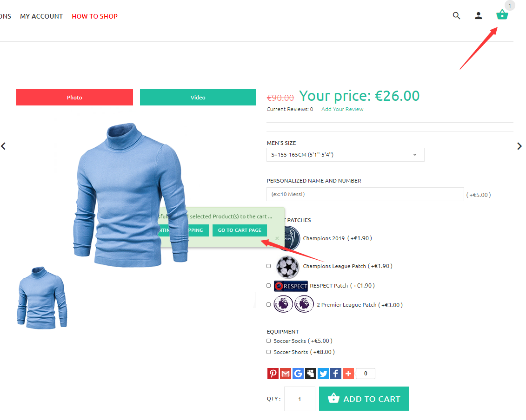Image resolution: width=526 pixels, height=420 pixels.
Task: Share via Google icon
Action: 298,374
